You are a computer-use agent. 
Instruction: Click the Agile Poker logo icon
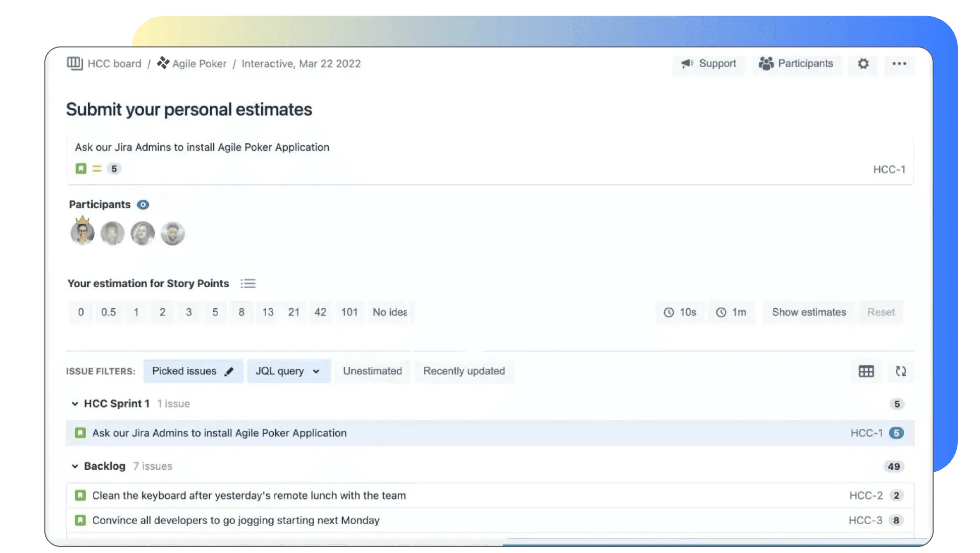pos(163,63)
